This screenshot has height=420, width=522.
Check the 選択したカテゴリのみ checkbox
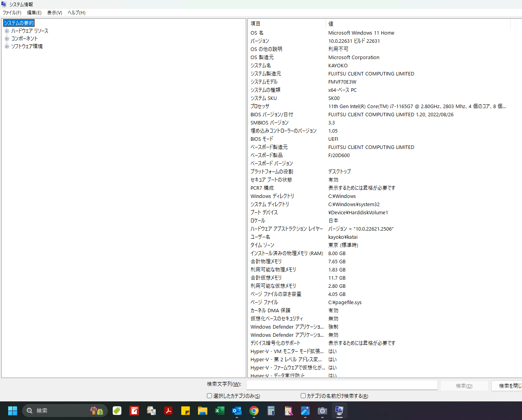(209, 396)
